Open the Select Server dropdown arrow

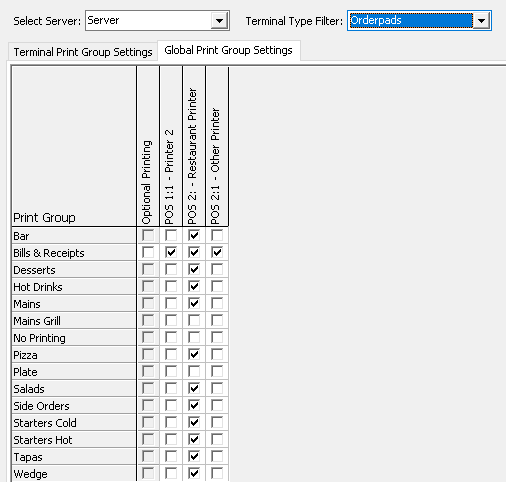[219, 21]
